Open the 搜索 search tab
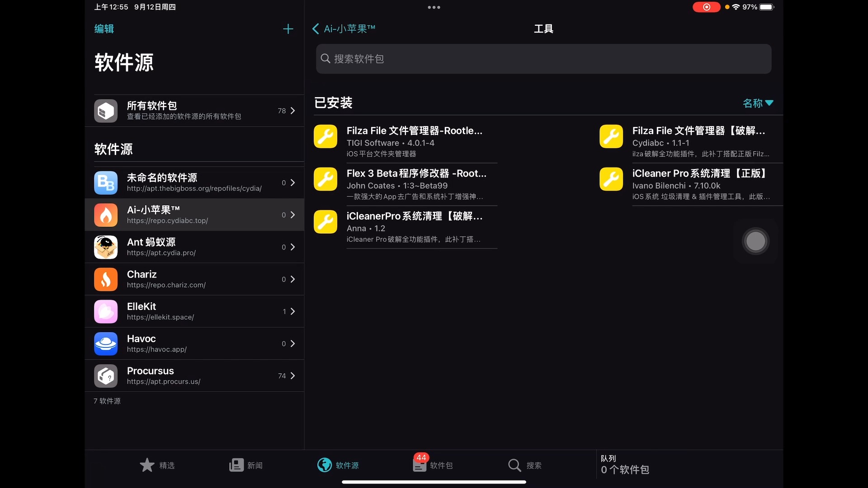This screenshot has width=868, height=488. (x=524, y=465)
